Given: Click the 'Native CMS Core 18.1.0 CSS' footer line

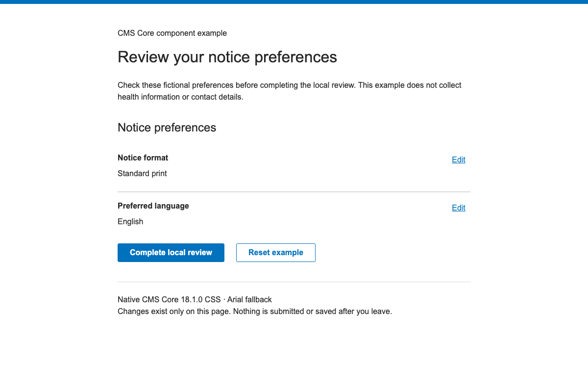Looking at the screenshot, I should [x=195, y=299].
